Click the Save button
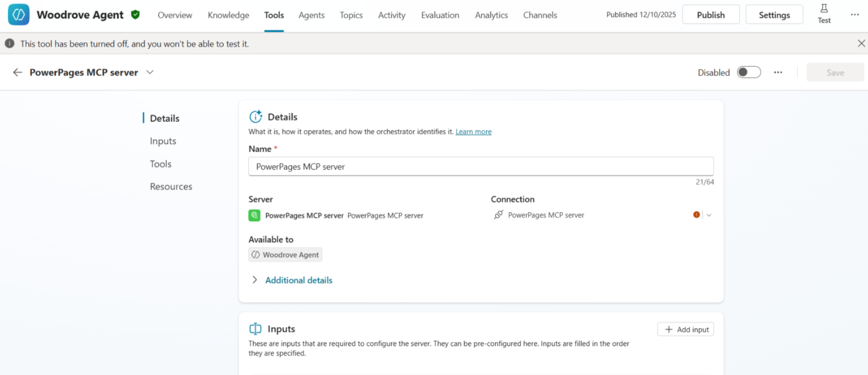This screenshot has height=375, width=868. [835, 72]
